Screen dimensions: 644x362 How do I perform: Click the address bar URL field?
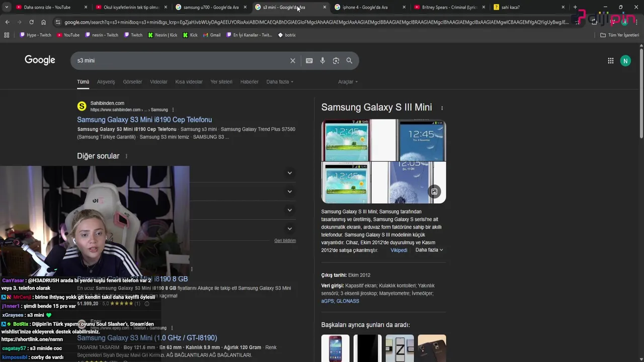317,22
